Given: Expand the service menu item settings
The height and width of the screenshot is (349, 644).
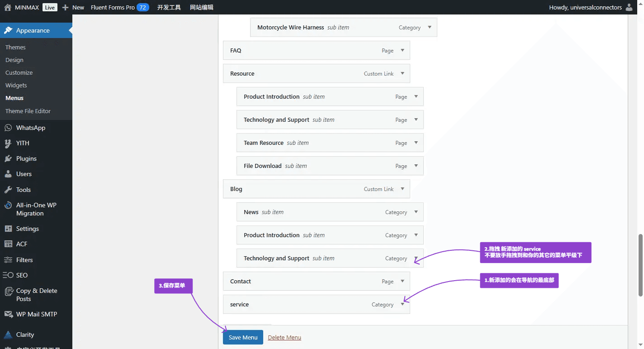Looking at the screenshot, I should click(x=402, y=304).
